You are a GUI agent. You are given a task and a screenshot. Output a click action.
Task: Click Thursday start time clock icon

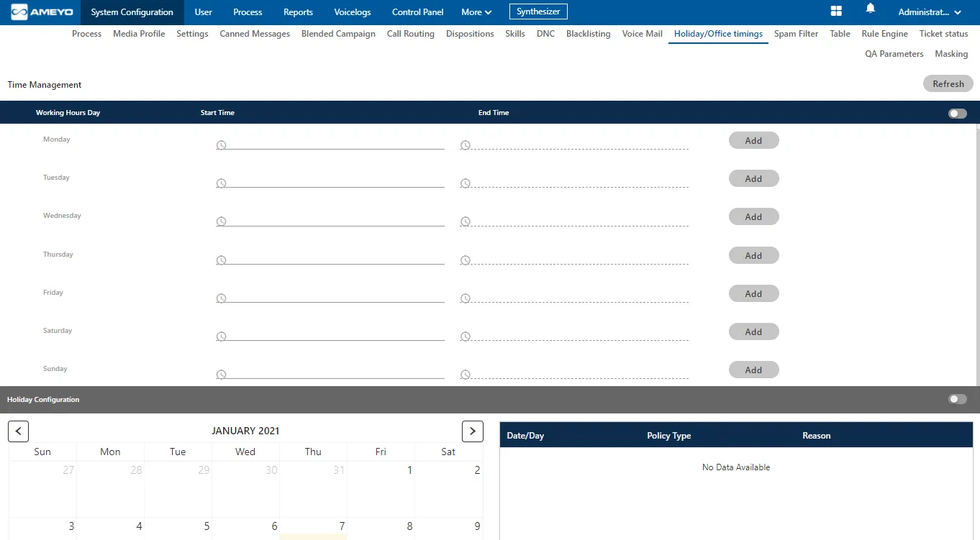tap(222, 260)
